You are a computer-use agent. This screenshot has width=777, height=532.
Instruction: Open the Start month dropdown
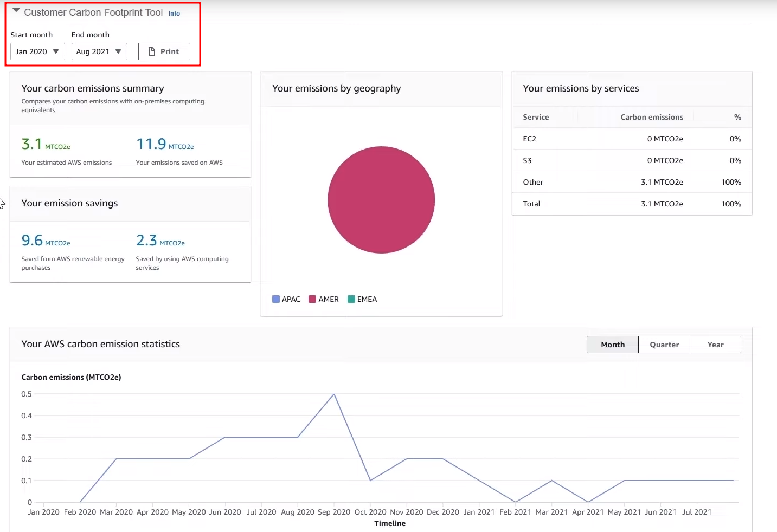pos(37,51)
